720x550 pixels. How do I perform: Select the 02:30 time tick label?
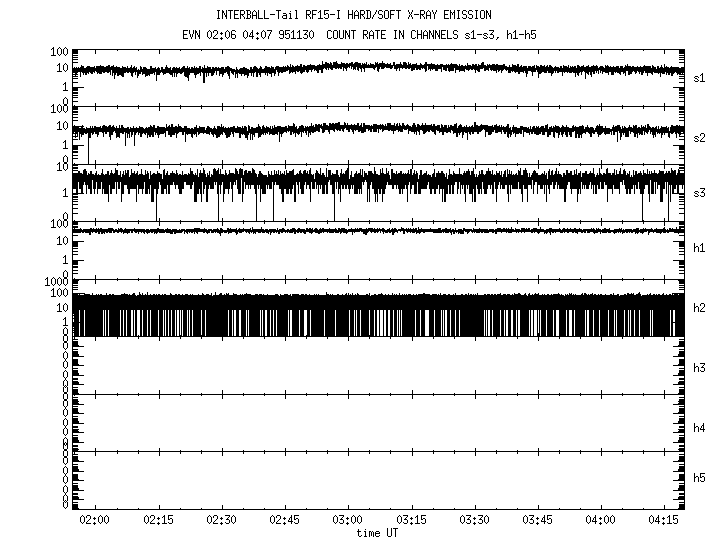(221, 520)
